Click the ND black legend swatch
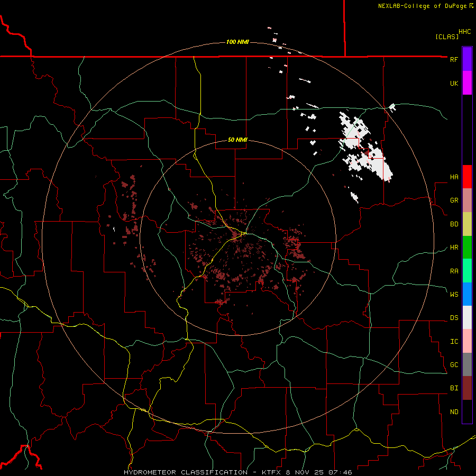 pyautogui.click(x=467, y=411)
